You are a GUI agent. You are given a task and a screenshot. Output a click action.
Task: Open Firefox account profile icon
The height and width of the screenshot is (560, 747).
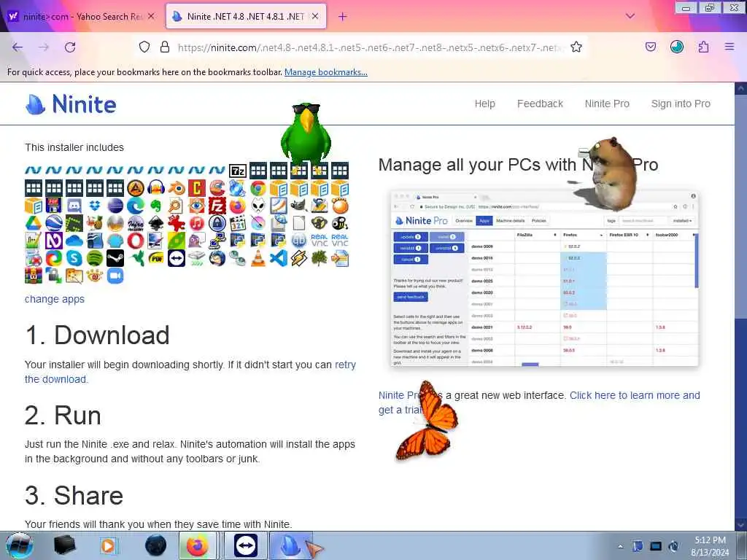pos(677,47)
